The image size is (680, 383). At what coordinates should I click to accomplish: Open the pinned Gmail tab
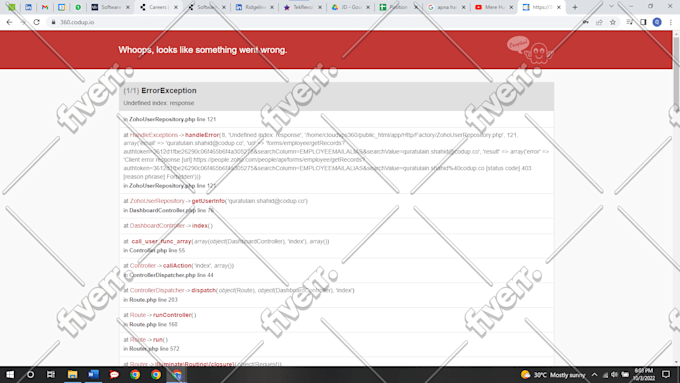click(x=45, y=7)
